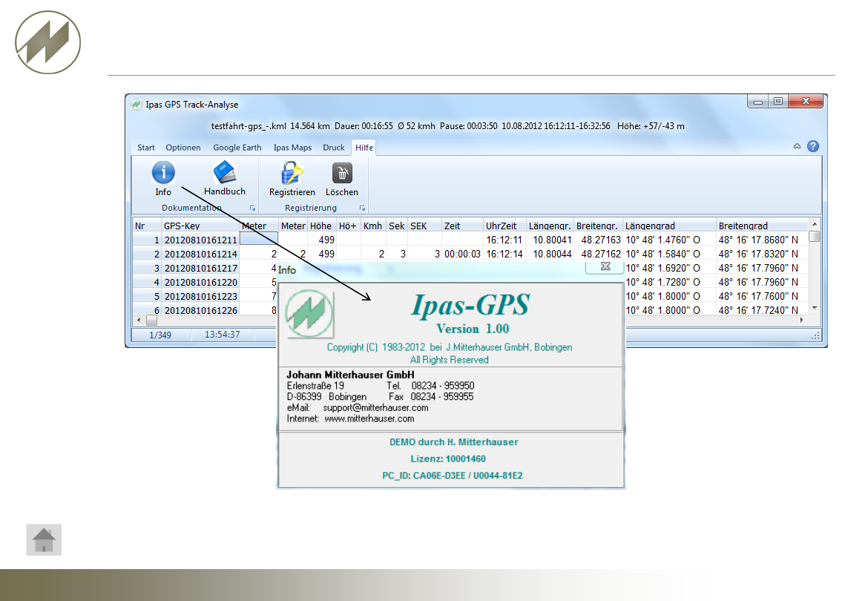
Task: Click the Höhe column header
Action: tap(321, 226)
